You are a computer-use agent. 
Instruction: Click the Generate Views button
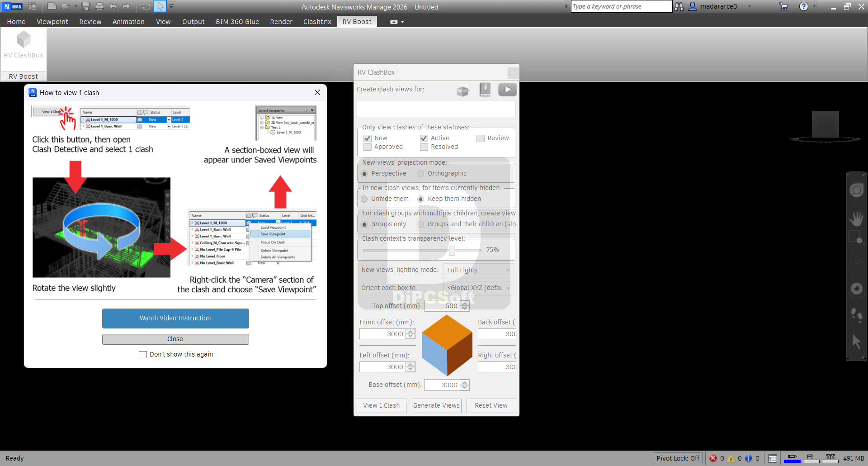coord(436,406)
